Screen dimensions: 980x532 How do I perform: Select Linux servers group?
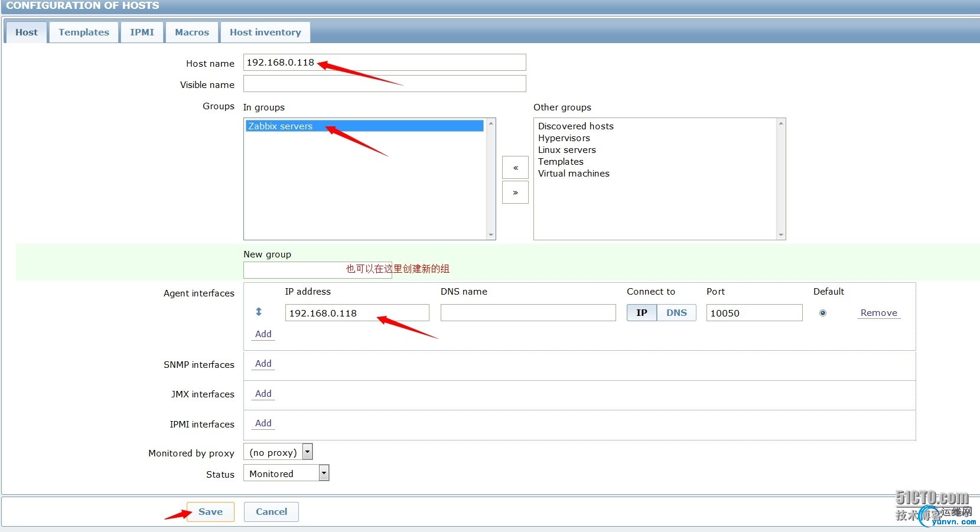pyautogui.click(x=567, y=149)
